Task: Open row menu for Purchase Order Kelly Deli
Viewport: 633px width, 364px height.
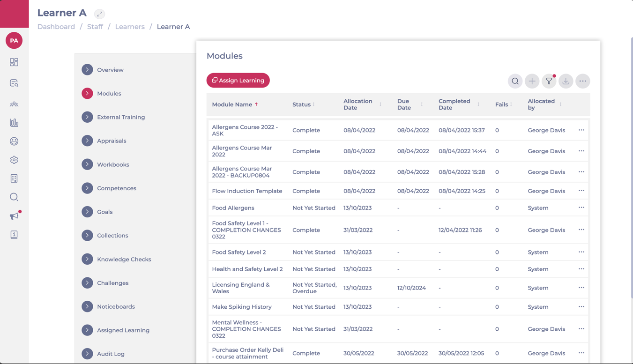Action: pyautogui.click(x=581, y=353)
